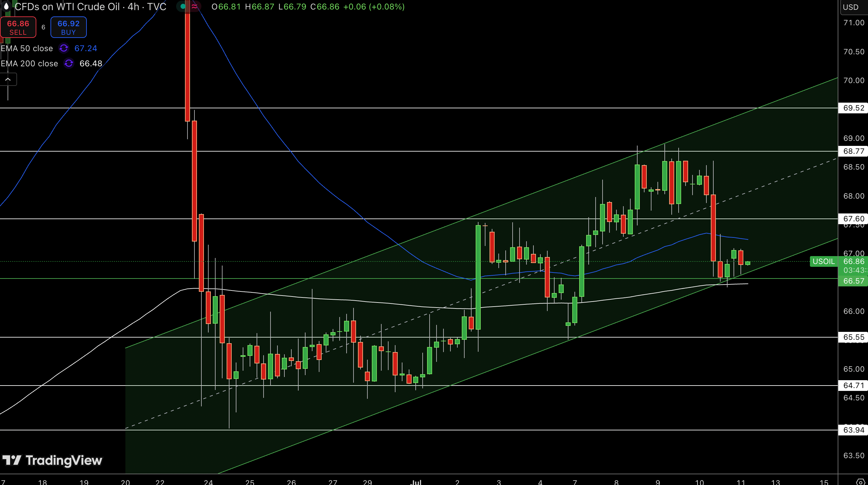The height and width of the screenshot is (485, 868).
Task: Click the USOIL symbol tag on price axis
Action: (x=823, y=261)
